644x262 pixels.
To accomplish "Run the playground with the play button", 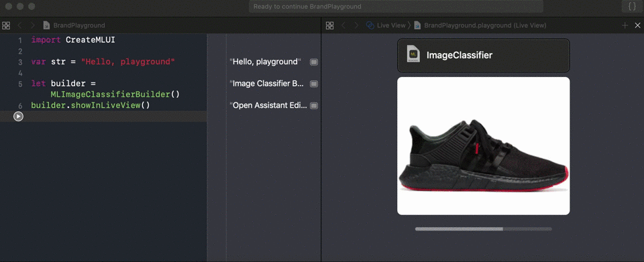I will pos(18,117).
